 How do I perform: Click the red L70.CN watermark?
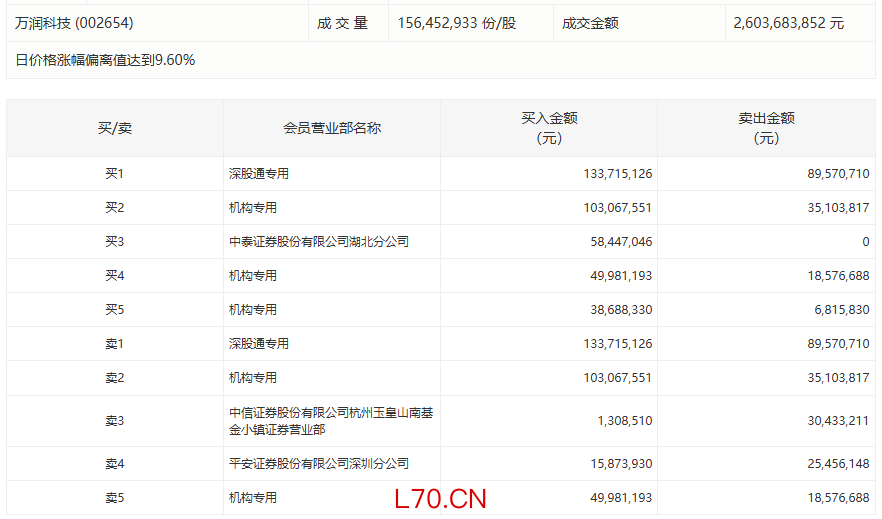(x=440, y=498)
